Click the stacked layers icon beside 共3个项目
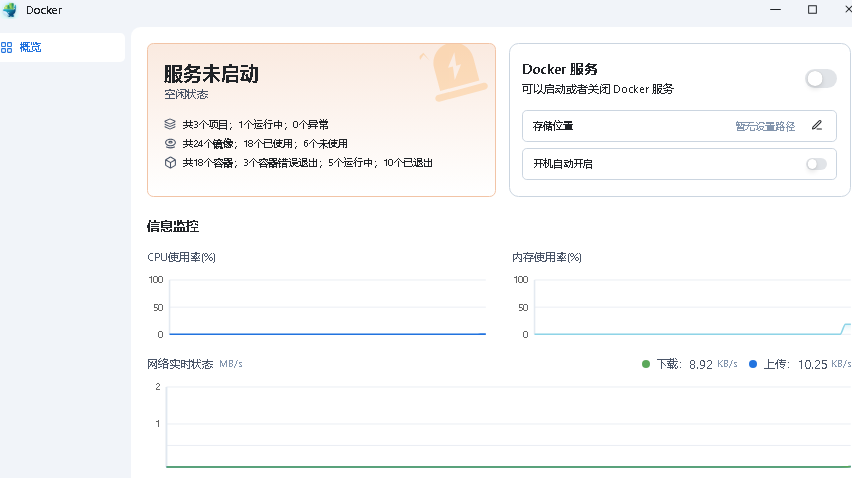 click(x=170, y=125)
